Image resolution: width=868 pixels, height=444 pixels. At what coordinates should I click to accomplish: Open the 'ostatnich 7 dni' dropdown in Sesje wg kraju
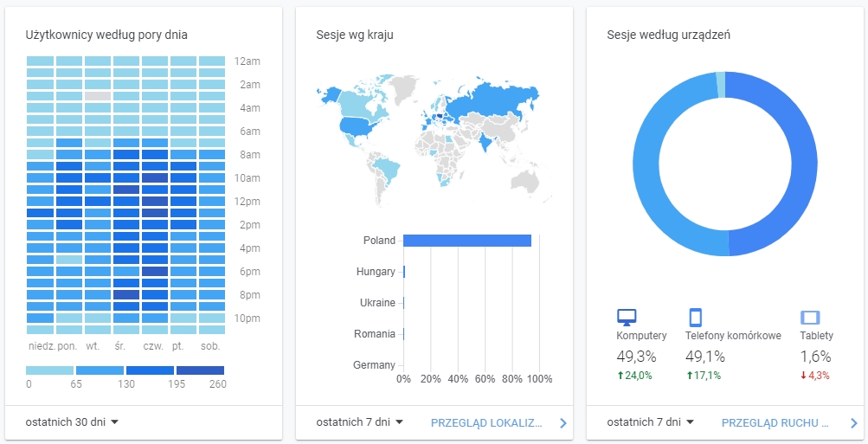click(x=360, y=422)
